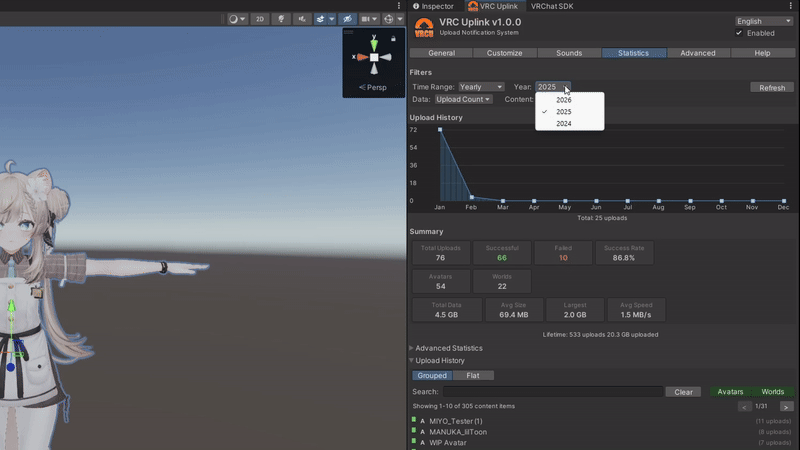Image resolution: width=800 pixels, height=450 pixels.
Task: Click the Total Uploads 76 stat box
Action: [x=440, y=253]
